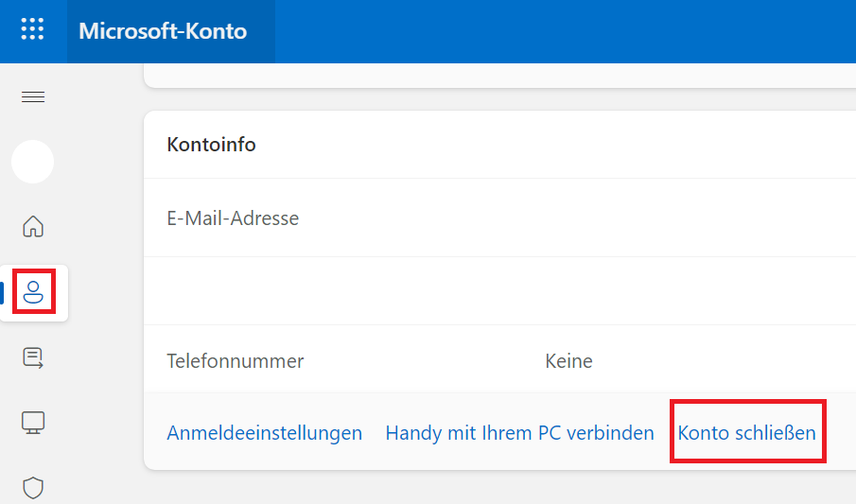Click the empty blue header bar area
The image size is (856, 504).
click(565, 31)
